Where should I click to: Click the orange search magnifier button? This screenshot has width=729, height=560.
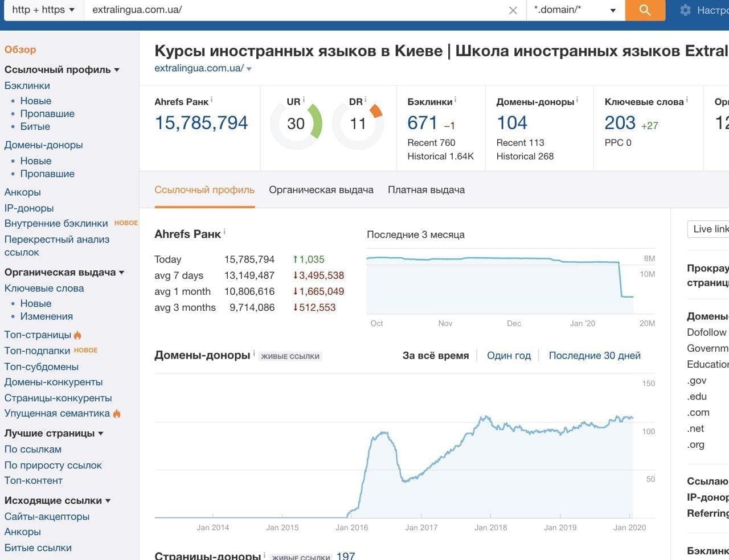(x=645, y=10)
